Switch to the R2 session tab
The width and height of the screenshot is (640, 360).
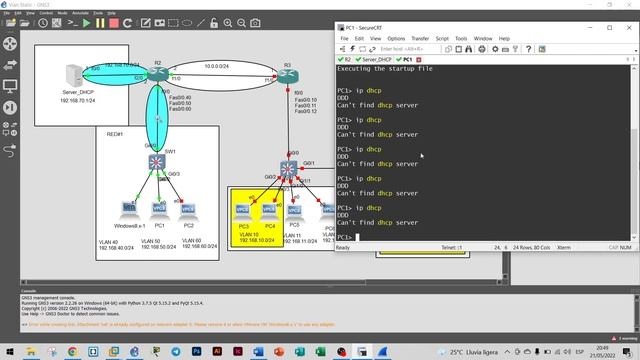[x=344, y=60]
